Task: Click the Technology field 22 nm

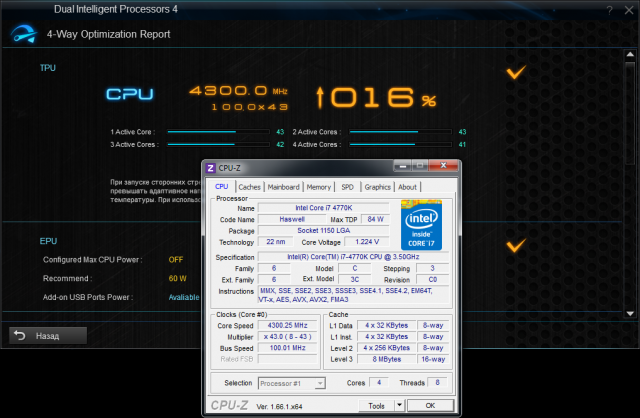Action: click(x=276, y=242)
